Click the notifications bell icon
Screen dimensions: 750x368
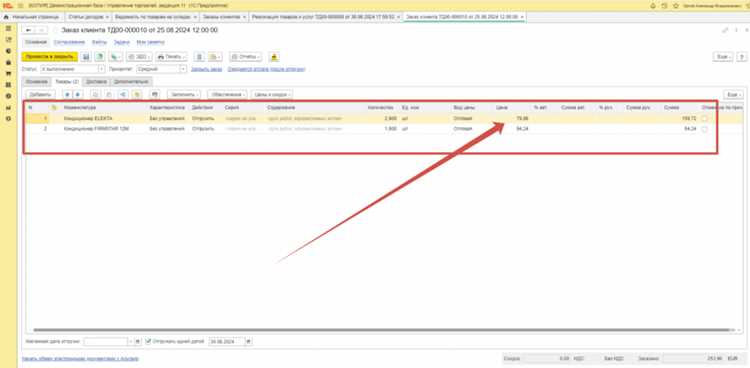coord(653,6)
